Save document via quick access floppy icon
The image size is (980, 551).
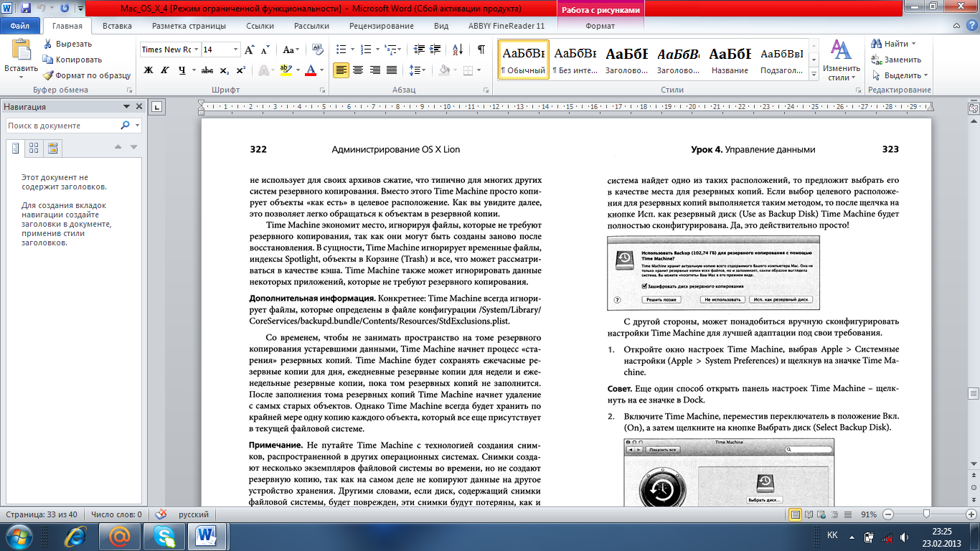[x=26, y=9]
